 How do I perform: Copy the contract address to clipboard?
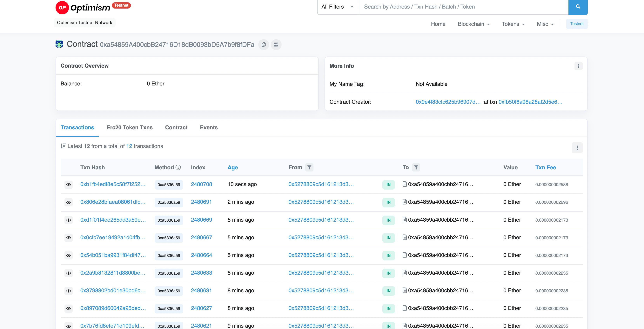(264, 45)
